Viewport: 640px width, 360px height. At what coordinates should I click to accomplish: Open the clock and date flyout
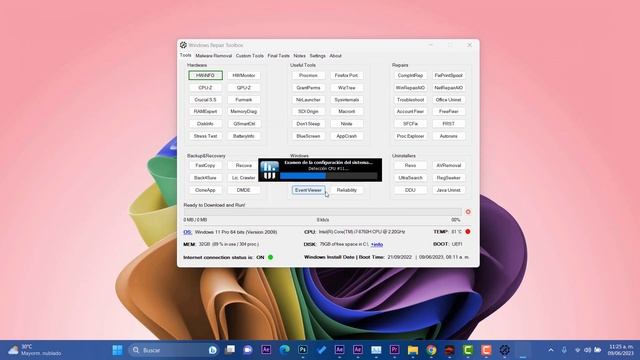click(x=621, y=350)
